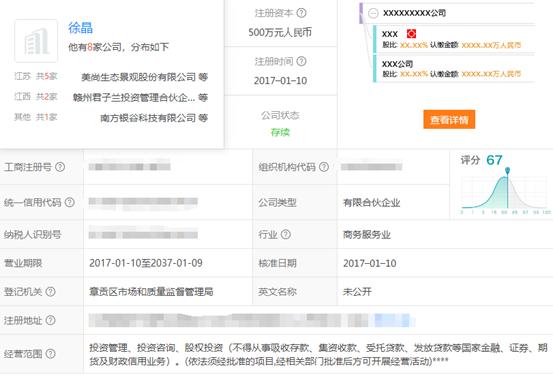Screen dimensions: 553x379
Task: Click the 统一信用代码 help icon
Action: [x=70, y=202]
